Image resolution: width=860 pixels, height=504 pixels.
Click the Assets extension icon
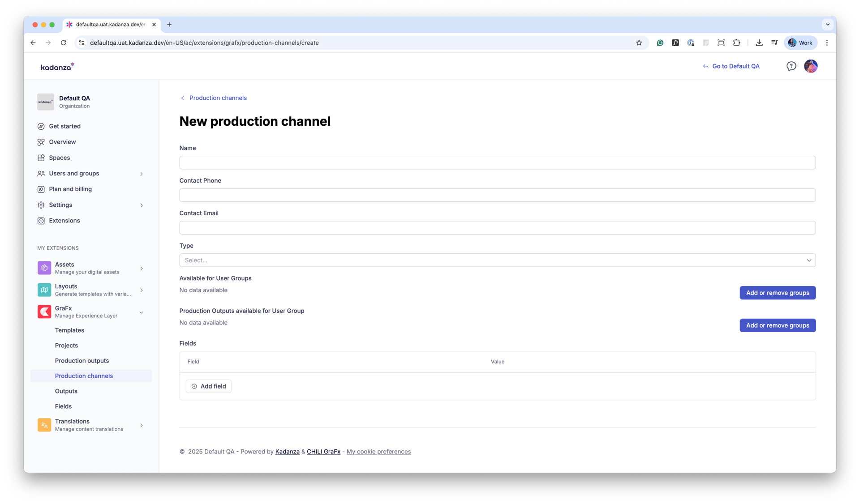44,268
